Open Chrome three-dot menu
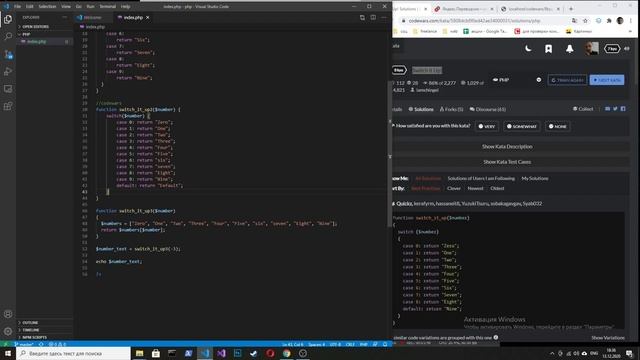640x360 pixels. pyautogui.click(x=631, y=21)
